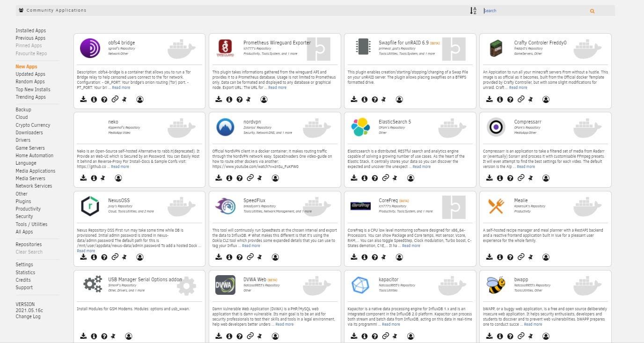Show All Apps
Screen dimensions: 644x343
(x=24, y=232)
